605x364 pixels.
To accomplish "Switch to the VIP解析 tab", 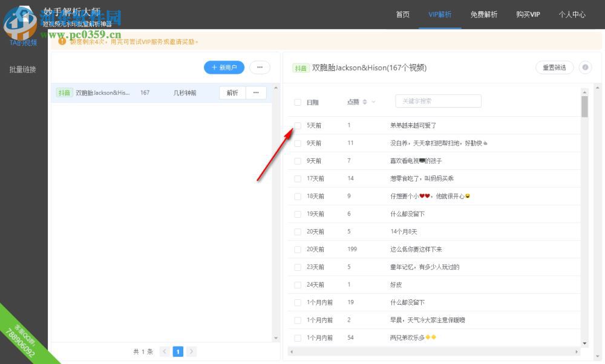I will (440, 15).
